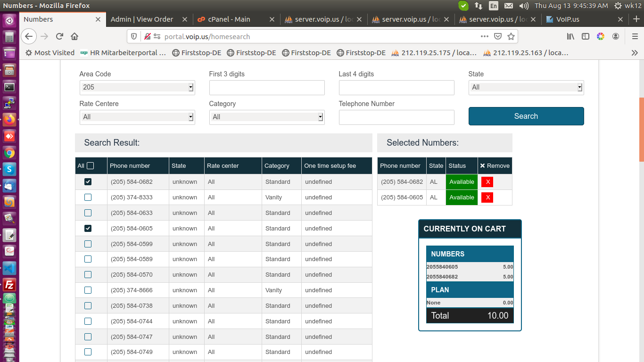Open Google Chrome from the dock

[9, 153]
